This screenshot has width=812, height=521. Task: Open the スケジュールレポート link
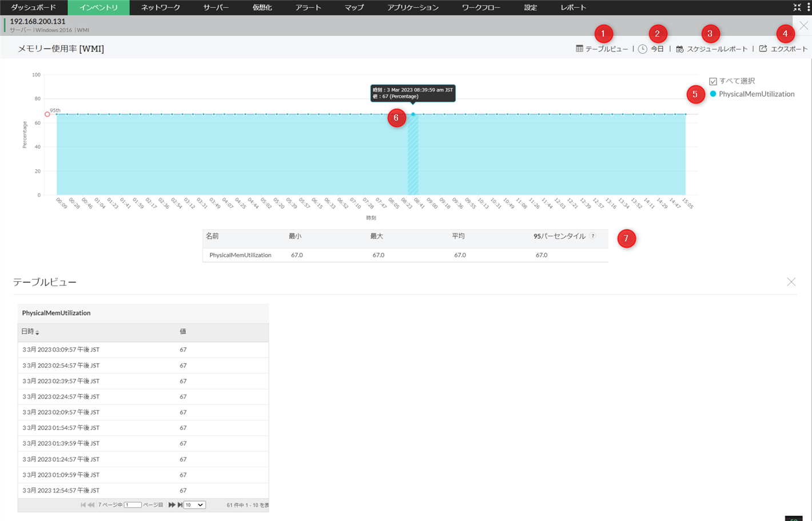click(712, 49)
